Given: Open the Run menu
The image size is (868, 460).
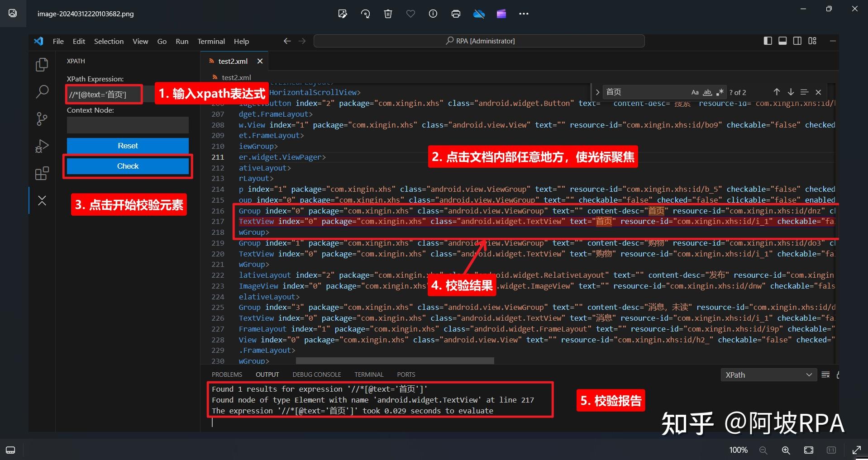Looking at the screenshot, I should [181, 41].
